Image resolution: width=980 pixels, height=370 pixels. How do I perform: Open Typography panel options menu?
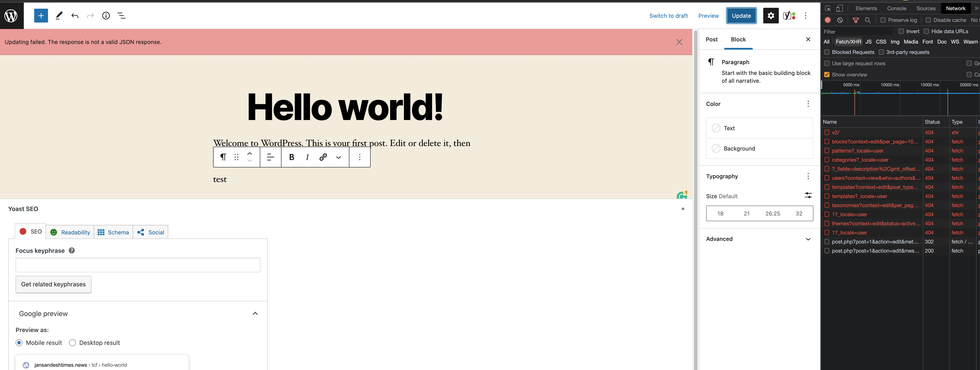click(808, 176)
